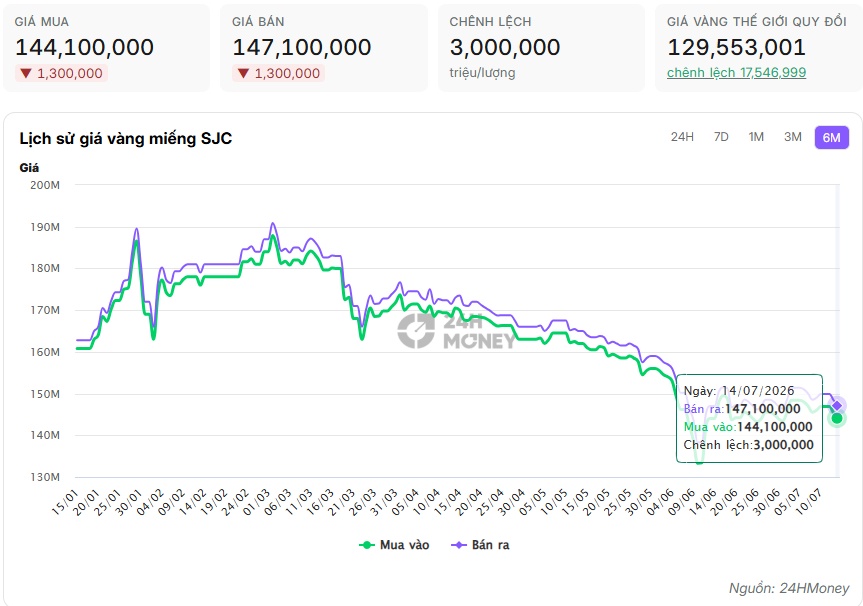Click the tooltip date 14/07/2026
The width and height of the screenshot is (863, 606).
(758, 391)
